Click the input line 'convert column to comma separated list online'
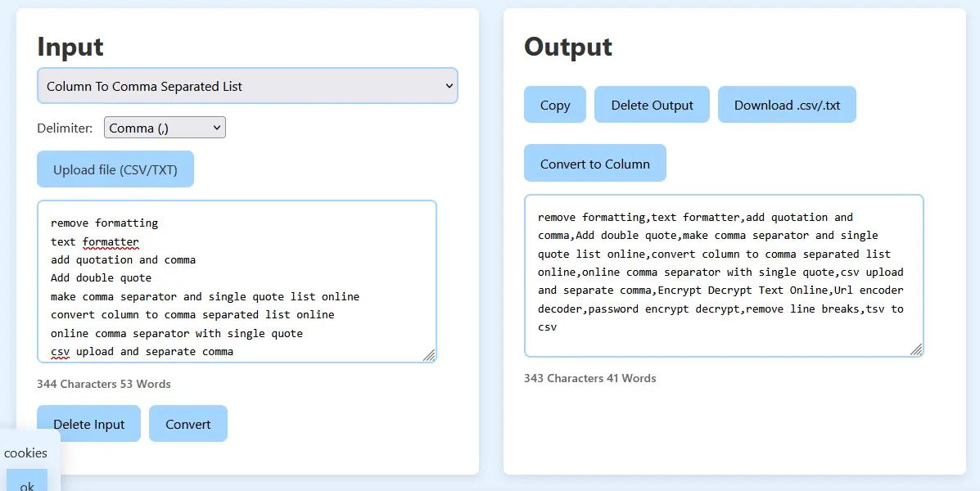The height and width of the screenshot is (491, 980). (x=192, y=315)
